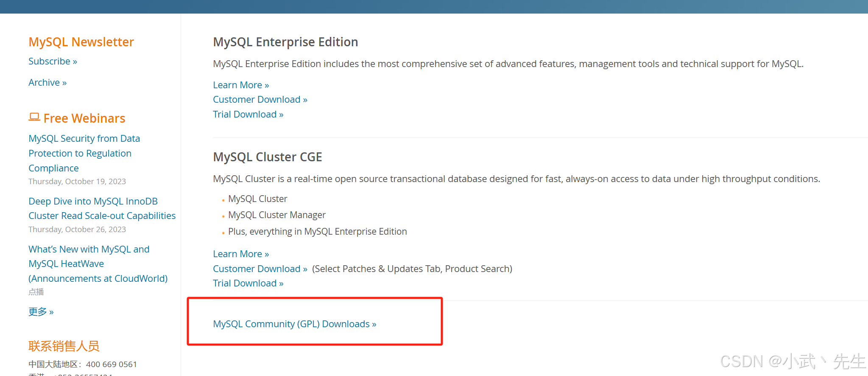Click the Free Webinars laptop icon

pos(34,117)
